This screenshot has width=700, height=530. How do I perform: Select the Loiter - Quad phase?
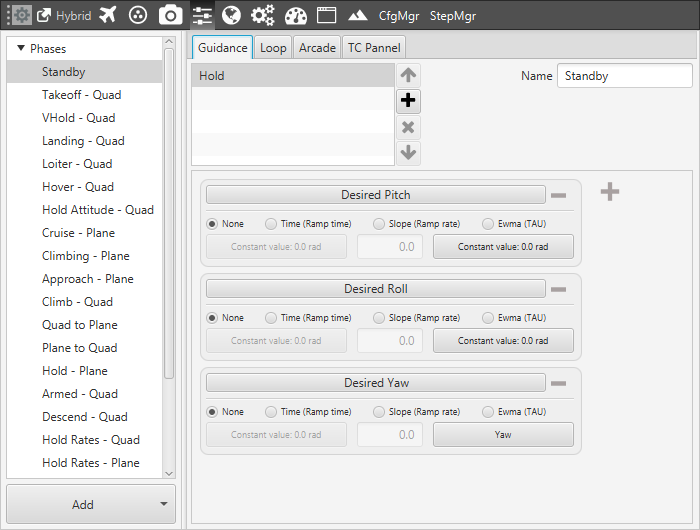point(84,163)
